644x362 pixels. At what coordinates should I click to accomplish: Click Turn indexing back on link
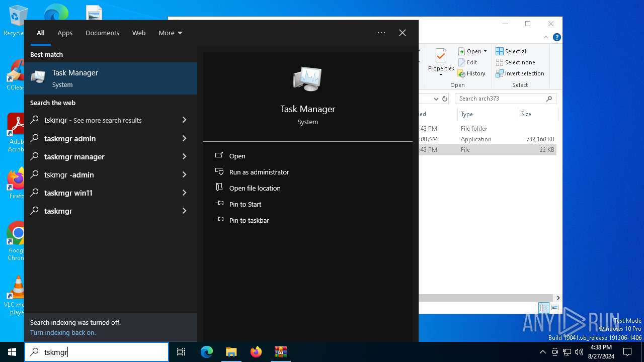(63, 332)
